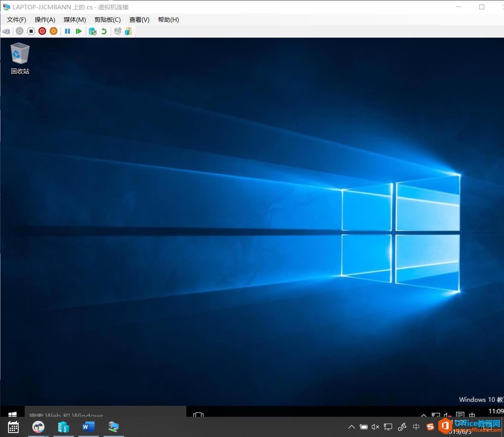
Task: Maximize the virtual machine connection window
Action: 482,7
